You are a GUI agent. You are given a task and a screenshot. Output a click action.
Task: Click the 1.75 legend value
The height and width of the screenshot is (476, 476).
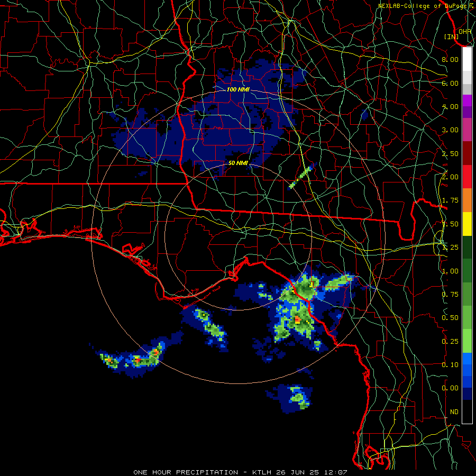click(450, 200)
